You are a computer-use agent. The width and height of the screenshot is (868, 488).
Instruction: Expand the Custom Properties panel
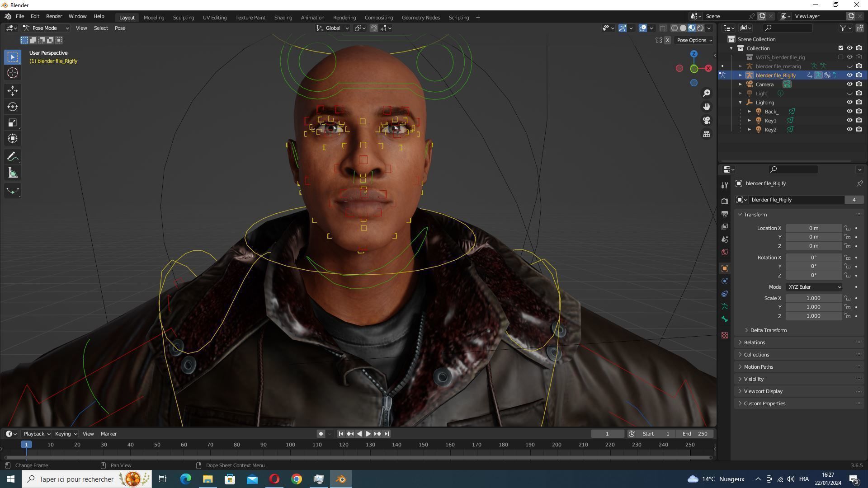coord(764,404)
